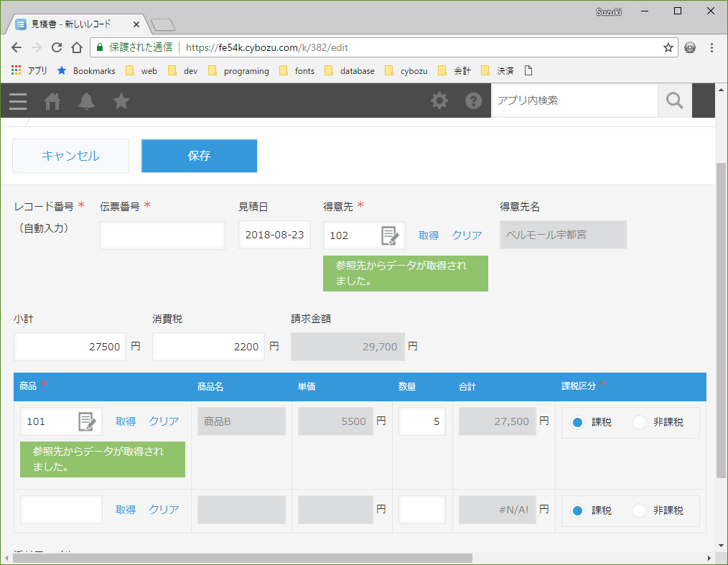Click the browser extension gear icon

click(x=690, y=47)
